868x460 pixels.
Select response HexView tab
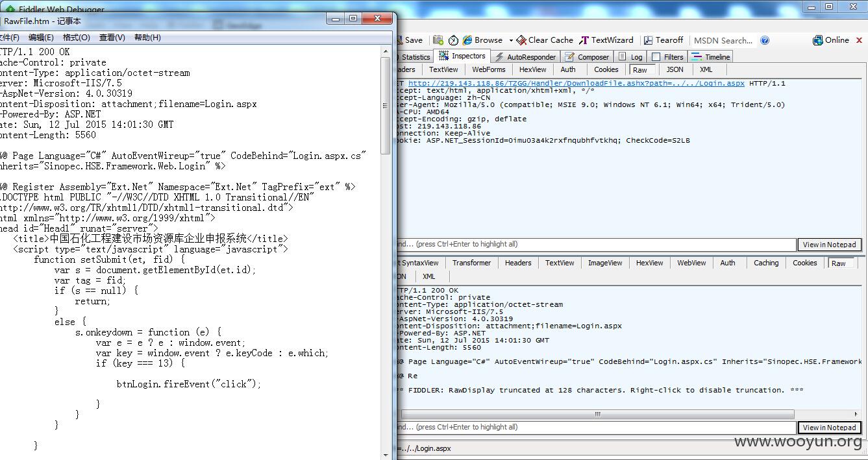coord(650,263)
